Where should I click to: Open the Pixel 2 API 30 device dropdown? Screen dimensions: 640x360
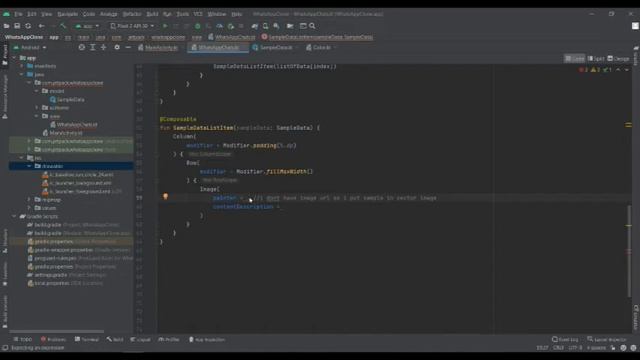[x=132, y=26]
